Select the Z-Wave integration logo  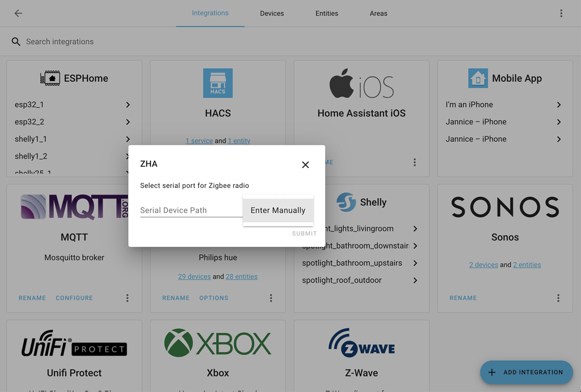361,342
